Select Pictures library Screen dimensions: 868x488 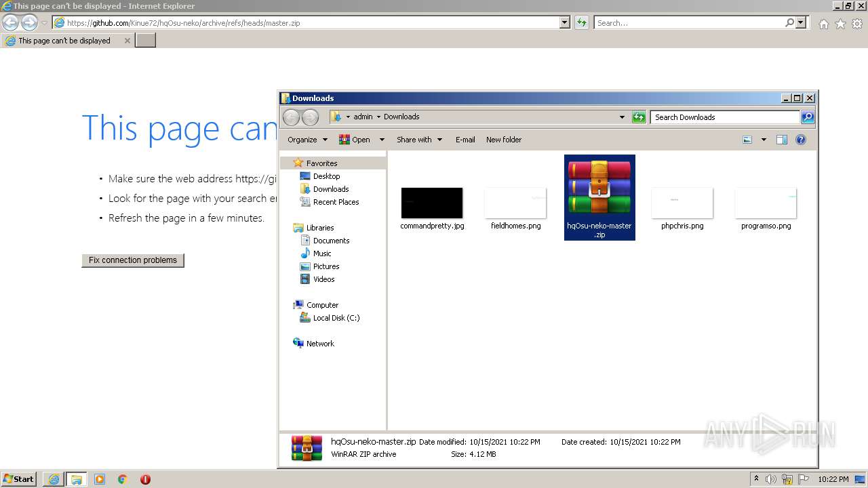(326, 266)
